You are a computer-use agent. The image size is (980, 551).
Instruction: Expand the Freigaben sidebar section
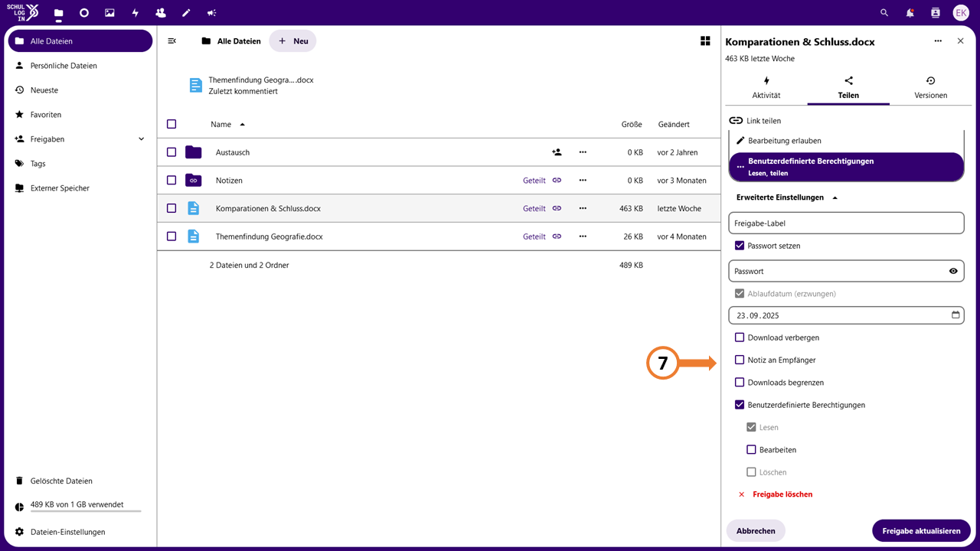pyautogui.click(x=141, y=139)
